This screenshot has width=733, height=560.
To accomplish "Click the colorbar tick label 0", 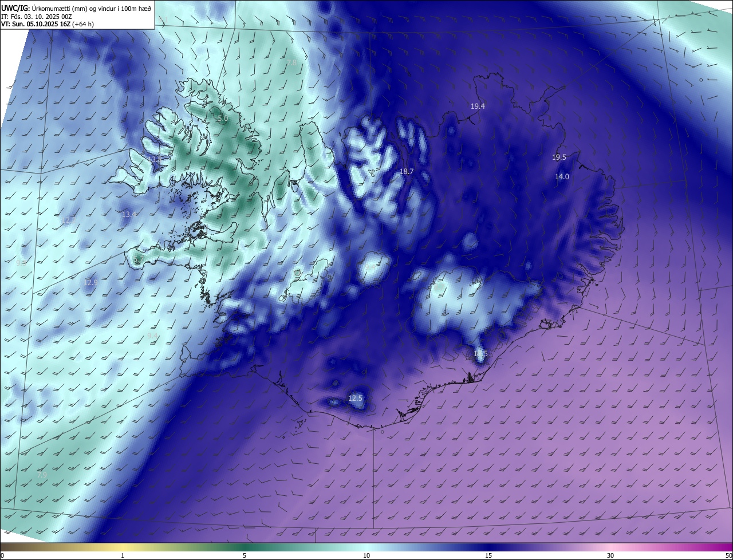I will coord(2,556).
